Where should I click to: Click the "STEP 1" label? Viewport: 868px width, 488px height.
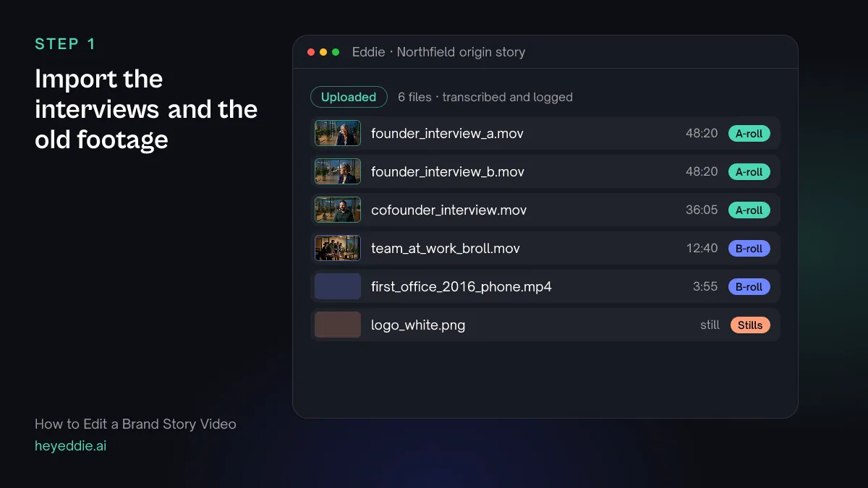click(x=65, y=44)
